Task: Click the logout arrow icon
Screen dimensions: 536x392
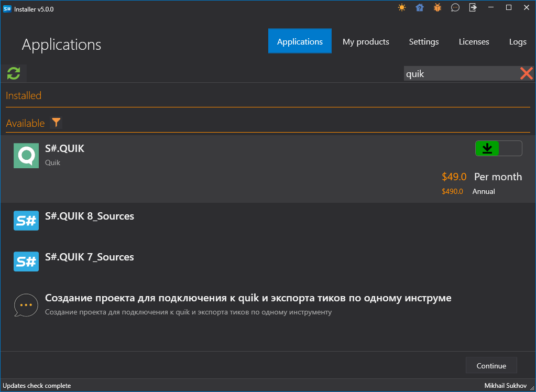Action: pos(473,7)
